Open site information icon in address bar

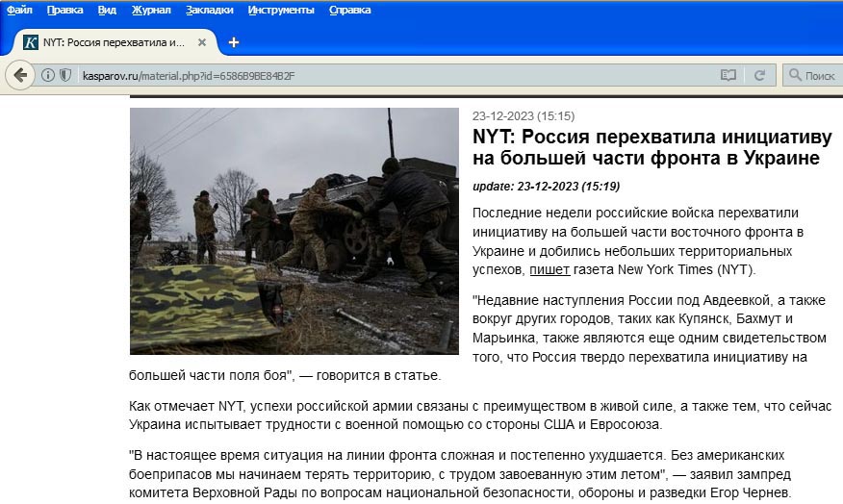pyautogui.click(x=48, y=75)
